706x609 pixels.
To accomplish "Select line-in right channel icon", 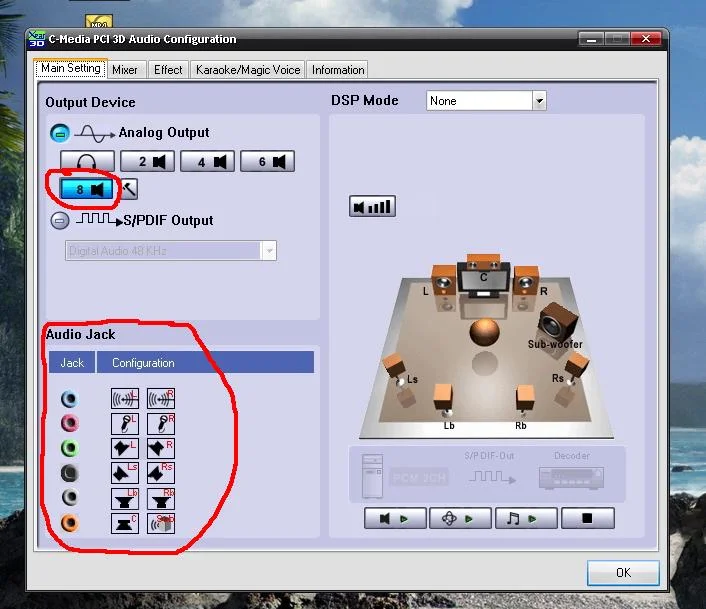I will click(x=161, y=398).
